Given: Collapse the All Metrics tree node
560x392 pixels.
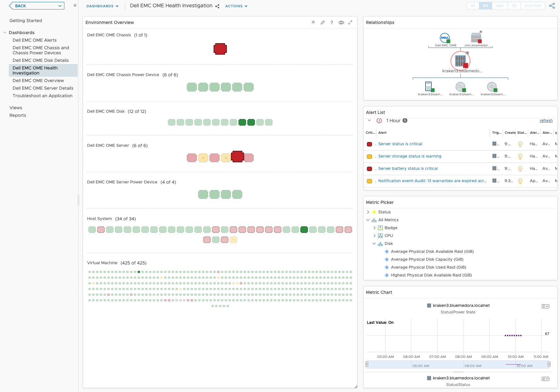Looking at the screenshot, I should (x=368, y=220).
